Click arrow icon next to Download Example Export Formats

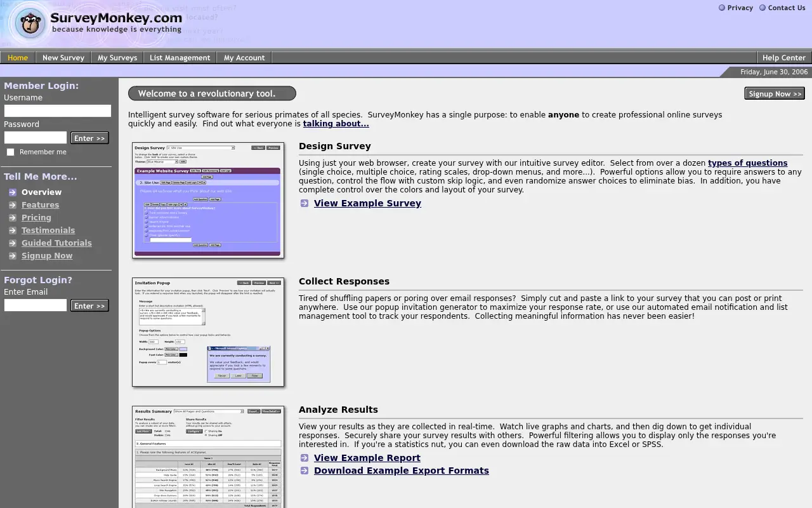304,471
